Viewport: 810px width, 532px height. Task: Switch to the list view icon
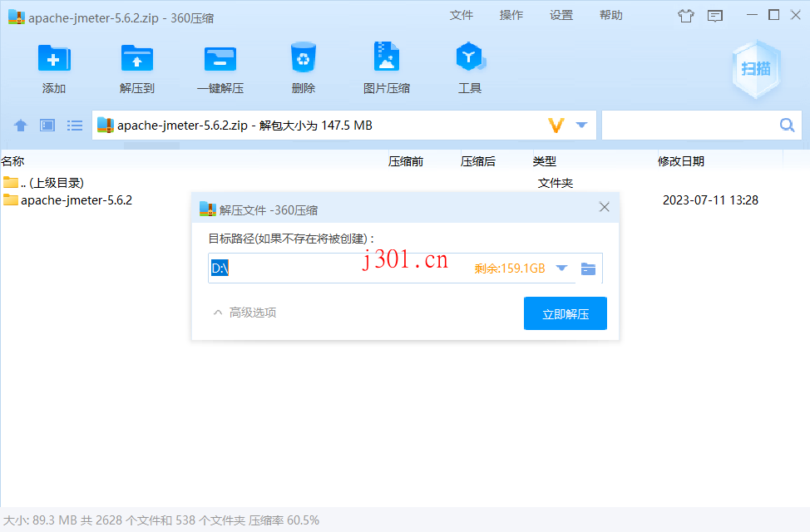75,125
